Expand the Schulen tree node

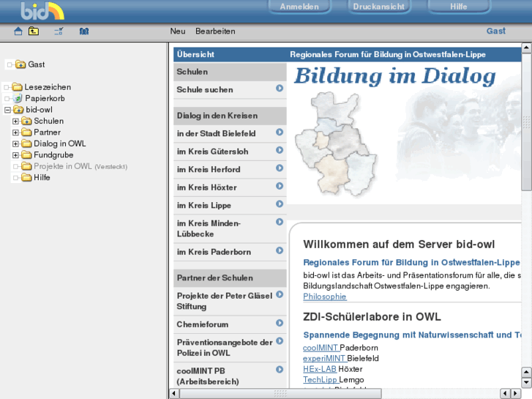[x=15, y=122]
